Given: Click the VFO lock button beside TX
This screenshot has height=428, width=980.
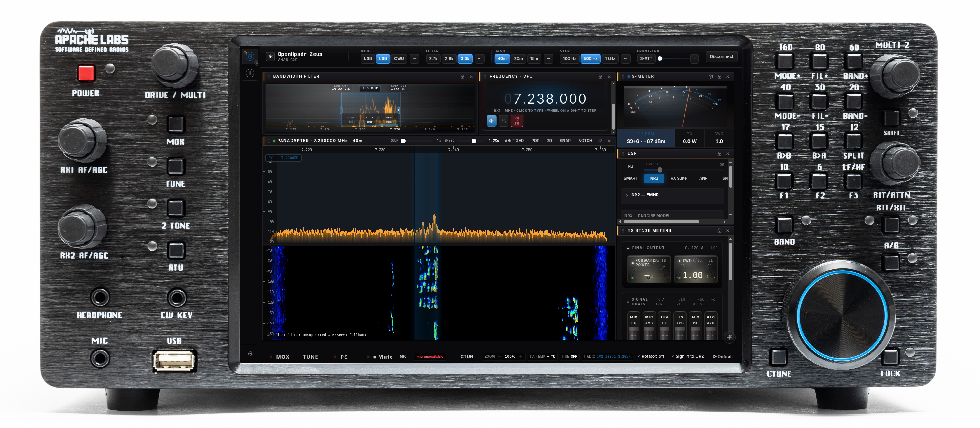Looking at the screenshot, I should pyautogui.click(x=504, y=121).
